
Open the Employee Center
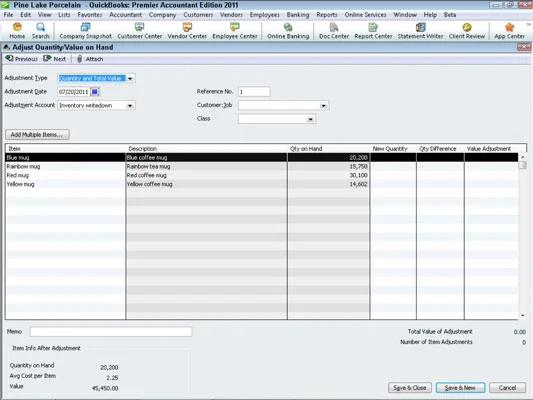pyautogui.click(x=235, y=31)
